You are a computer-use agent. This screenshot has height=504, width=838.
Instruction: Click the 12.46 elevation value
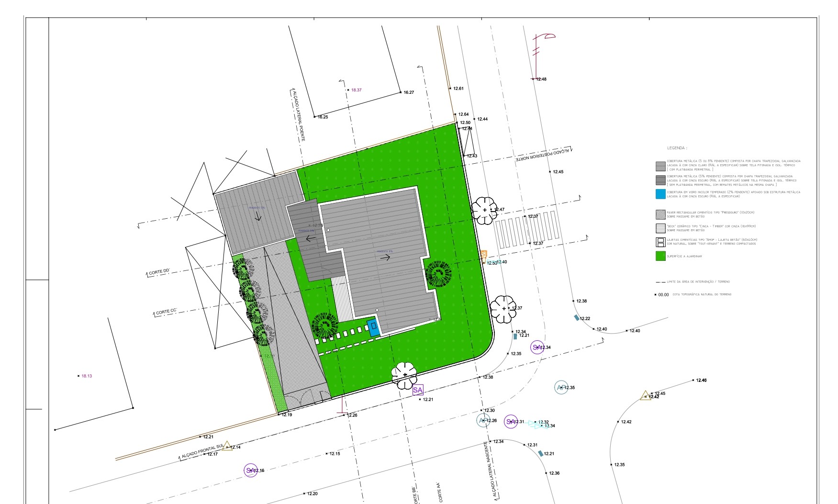(701, 381)
